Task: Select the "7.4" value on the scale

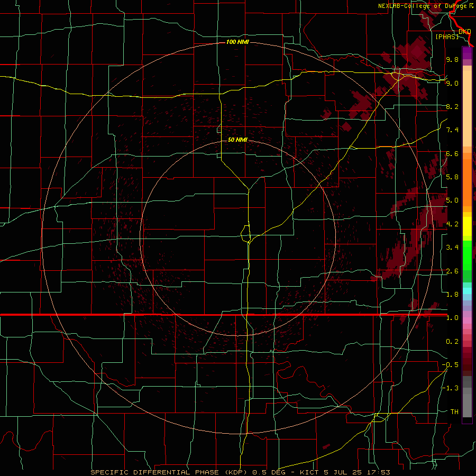Action: pos(452,130)
